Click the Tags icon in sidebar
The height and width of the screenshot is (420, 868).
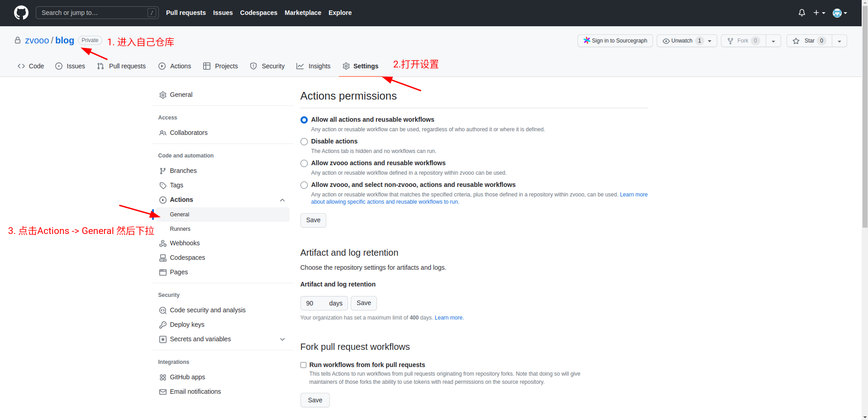(x=163, y=186)
